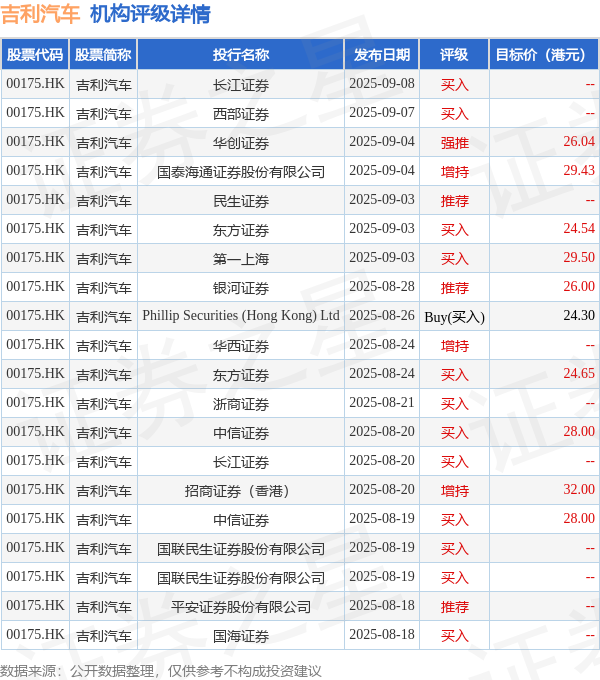Select Phillip Securities (Hong Kong) Ltd cell
The height and width of the screenshot is (680, 600).
click(x=241, y=316)
